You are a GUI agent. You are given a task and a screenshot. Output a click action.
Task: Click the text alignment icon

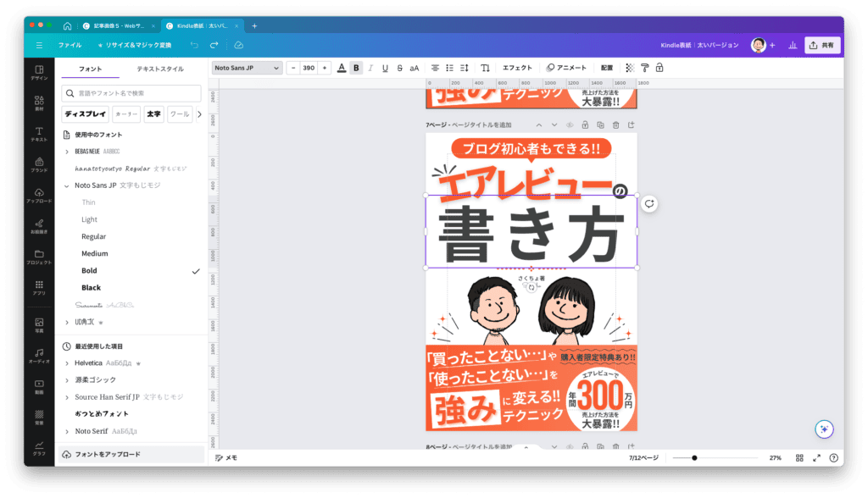(x=435, y=68)
